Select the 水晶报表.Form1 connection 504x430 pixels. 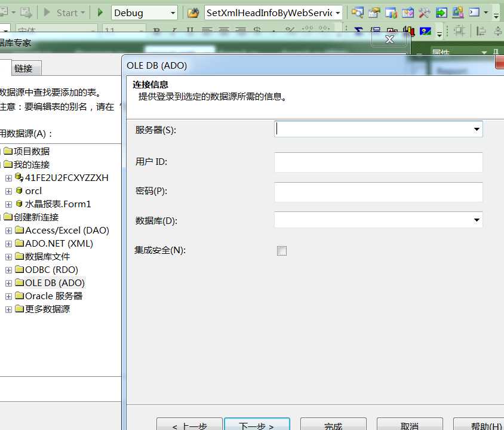(x=58, y=204)
